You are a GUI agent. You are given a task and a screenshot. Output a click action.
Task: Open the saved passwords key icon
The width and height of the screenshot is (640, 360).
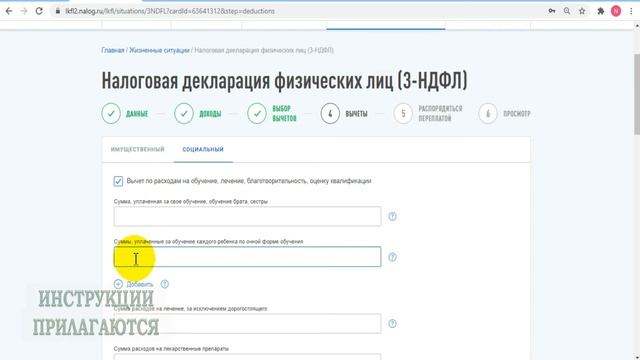[552, 11]
